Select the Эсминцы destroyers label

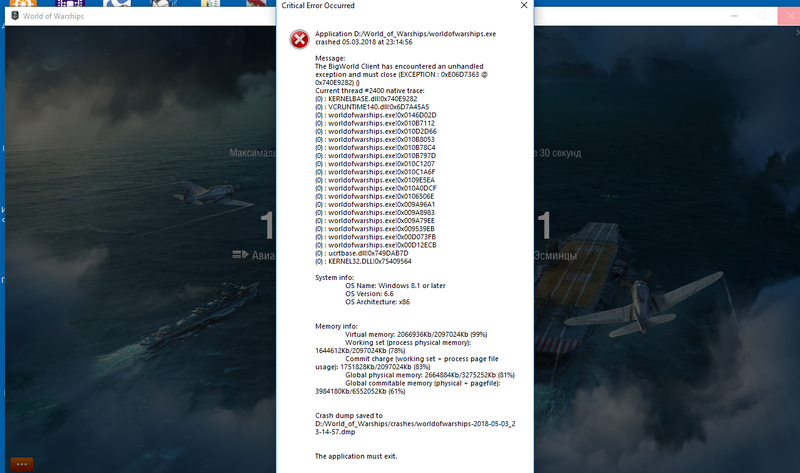(x=555, y=256)
